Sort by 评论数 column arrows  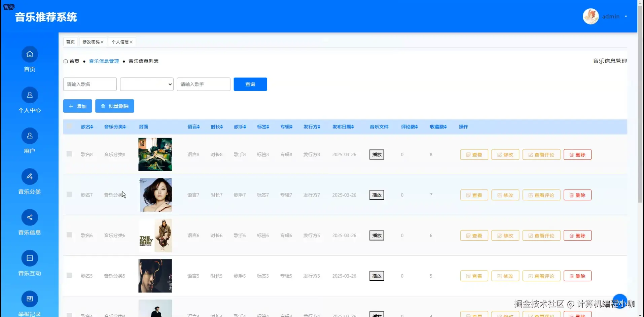[417, 127]
